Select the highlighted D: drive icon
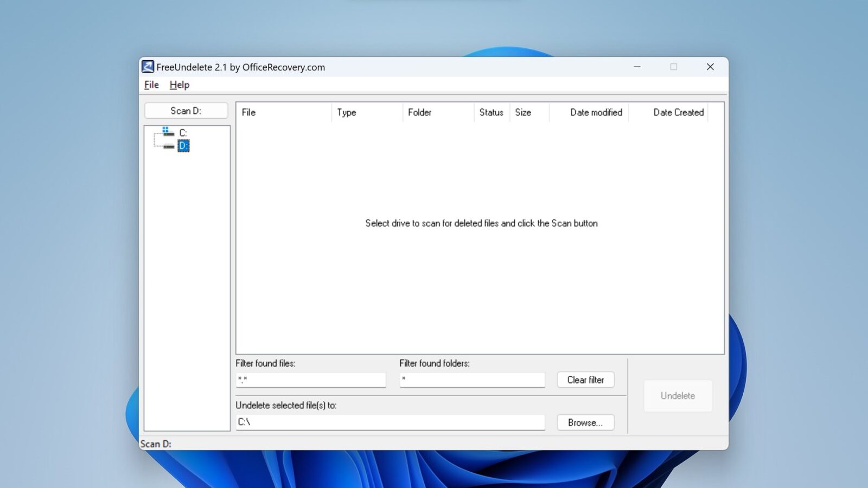This screenshot has width=868, height=488. point(183,145)
